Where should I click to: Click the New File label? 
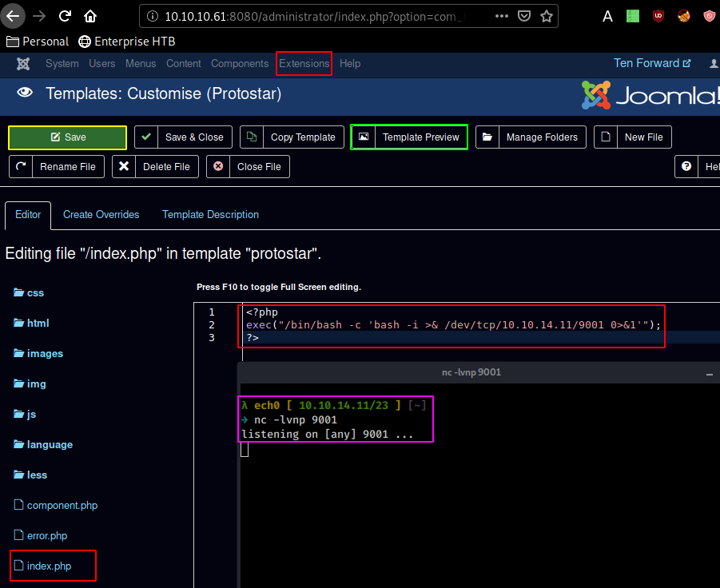(644, 137)
